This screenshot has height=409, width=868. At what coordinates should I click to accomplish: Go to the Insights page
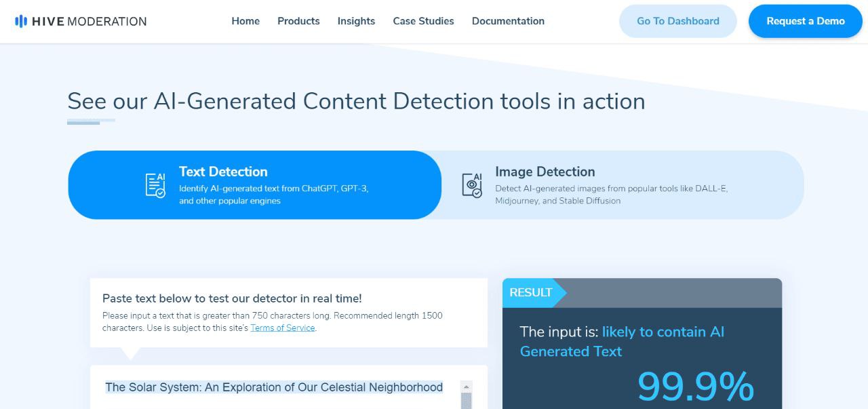tap(356, 21)
